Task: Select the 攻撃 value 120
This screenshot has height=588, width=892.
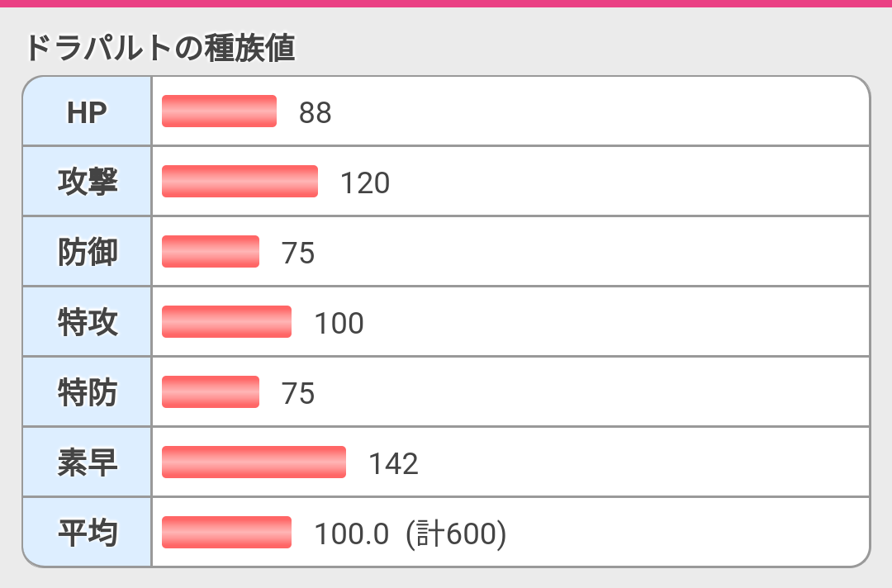Action: (x=365, y=183)
